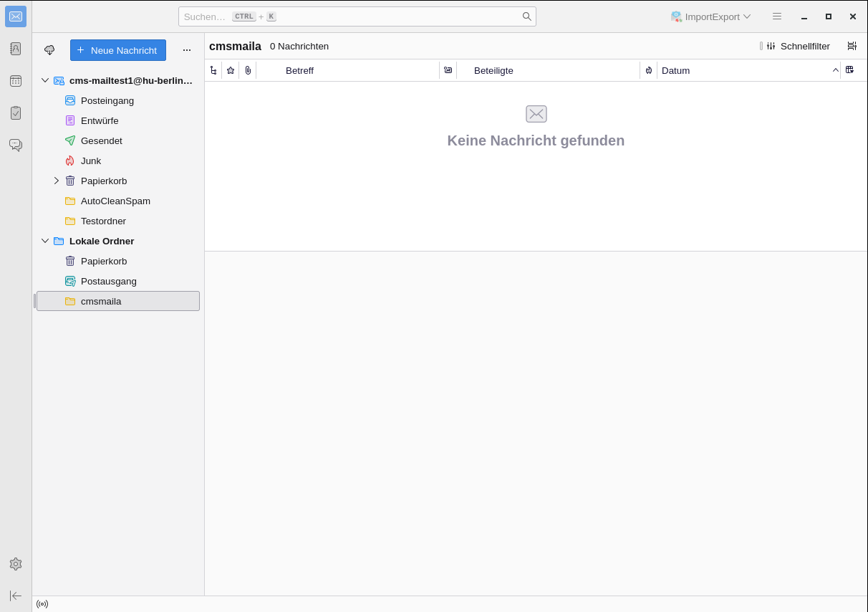
Task: Open the Tasks space icon
Action: click(x=16, y=113)
